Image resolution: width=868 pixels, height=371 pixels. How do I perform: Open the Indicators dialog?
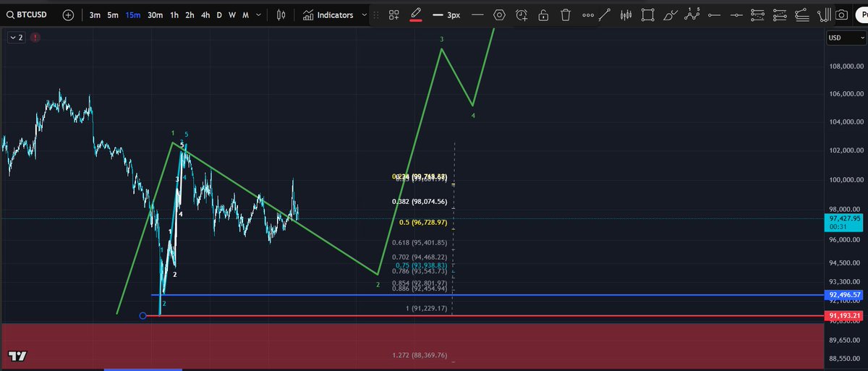coord(328,14)
